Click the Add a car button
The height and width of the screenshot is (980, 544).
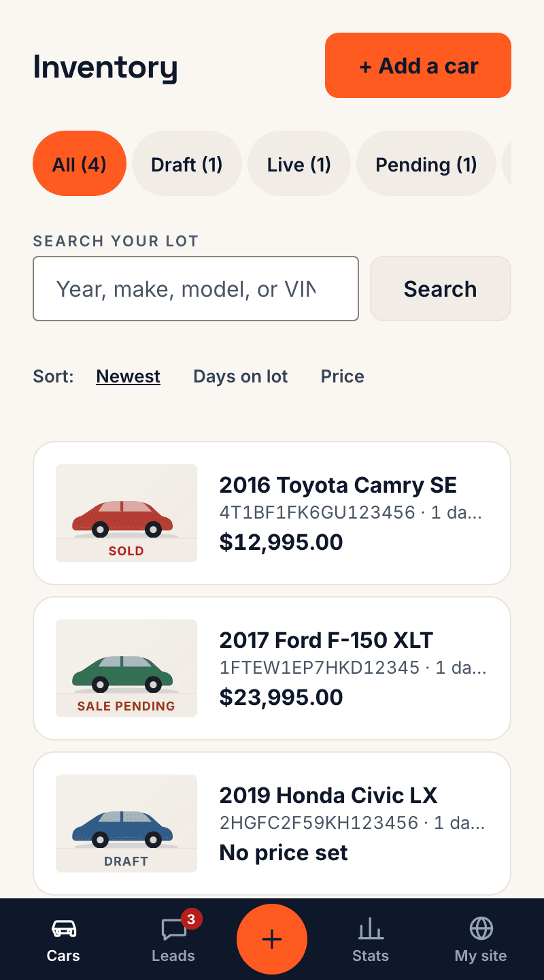coord(418,65)
